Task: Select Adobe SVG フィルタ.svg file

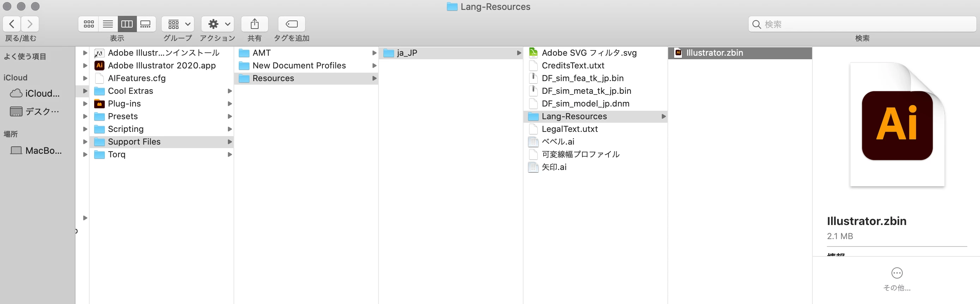Action: 595,53
